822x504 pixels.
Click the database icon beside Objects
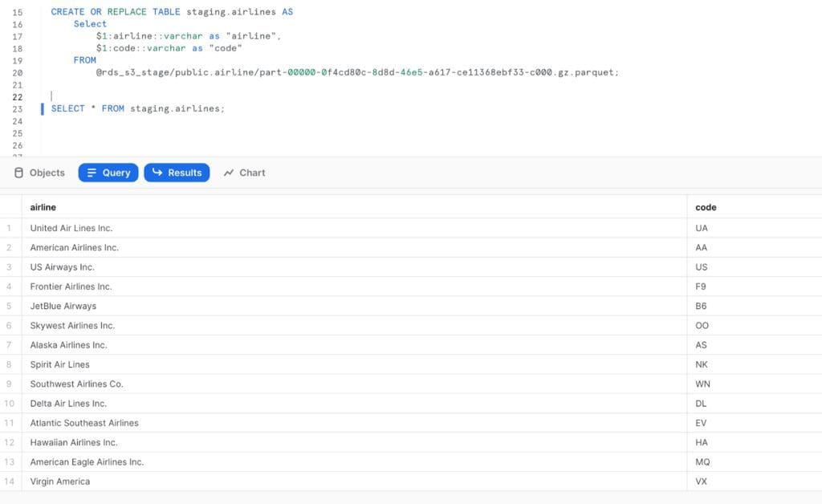click(18, 172)
